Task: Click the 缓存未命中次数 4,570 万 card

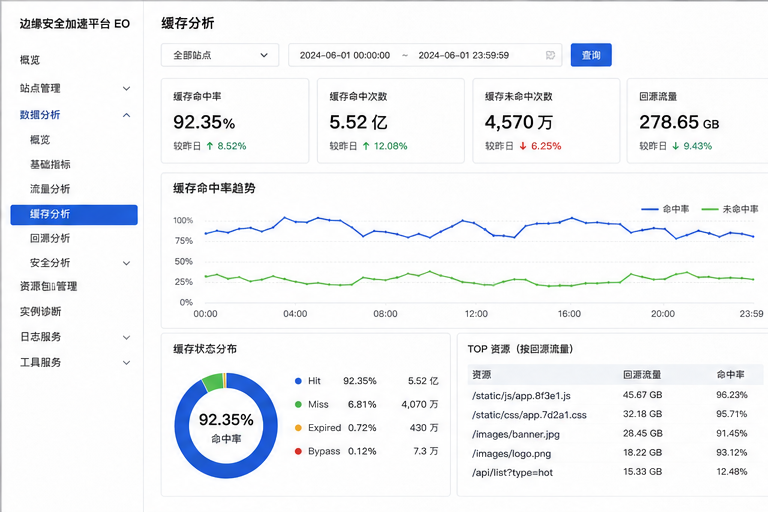Action: pyautogui.click(x=546, y=121)
